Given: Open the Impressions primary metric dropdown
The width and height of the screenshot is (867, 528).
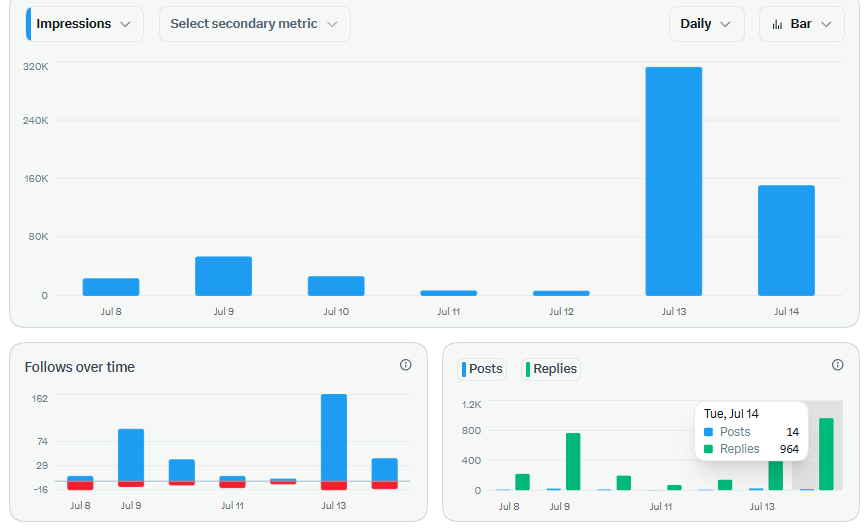Looking at the screenshot, I should [x=85, y=24].
